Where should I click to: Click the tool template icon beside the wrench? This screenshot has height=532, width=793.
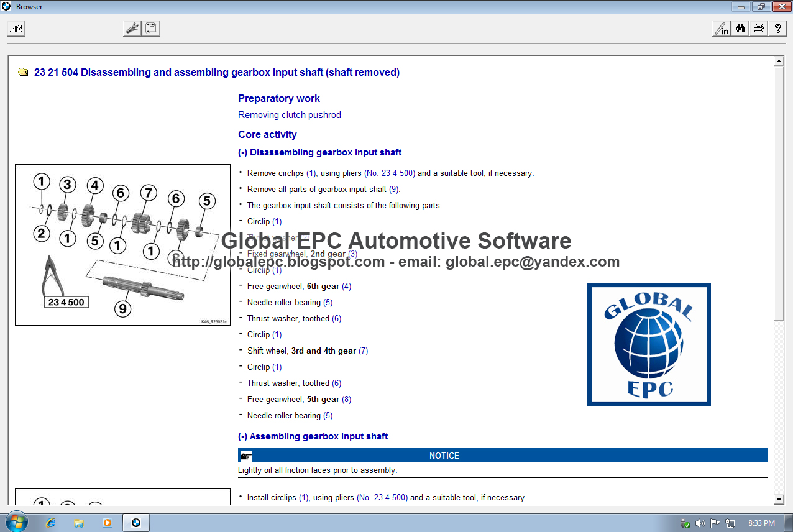coord(150,28)
